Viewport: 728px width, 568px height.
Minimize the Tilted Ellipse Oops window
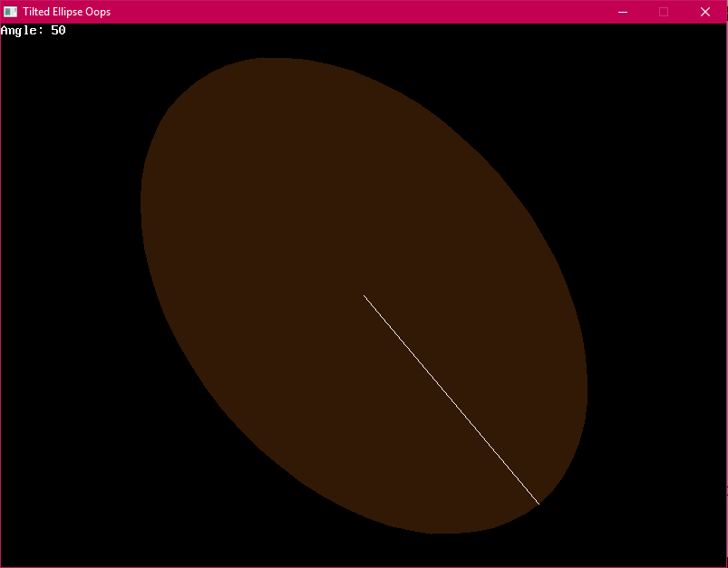click(x=622, y=12)
